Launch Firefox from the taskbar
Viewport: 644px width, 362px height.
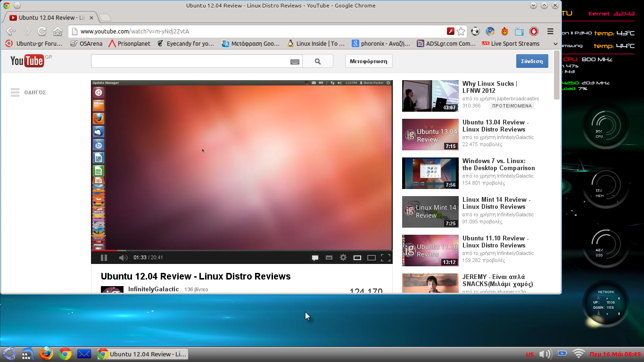(46, 354)
